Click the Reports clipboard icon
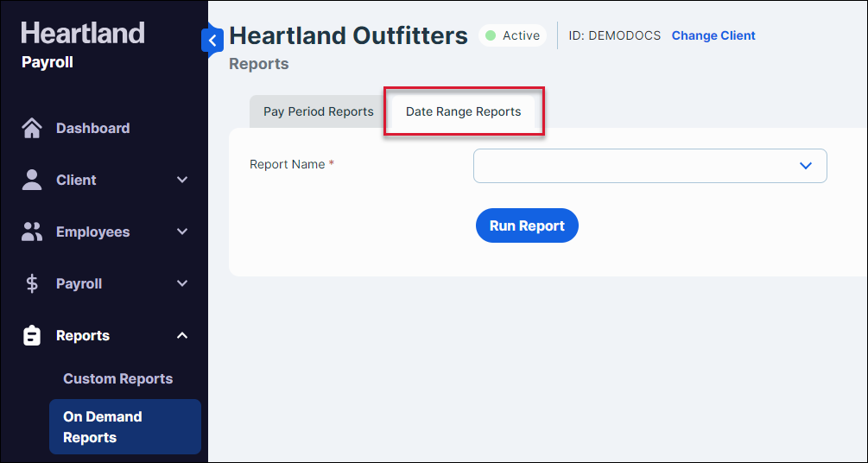 32,336
